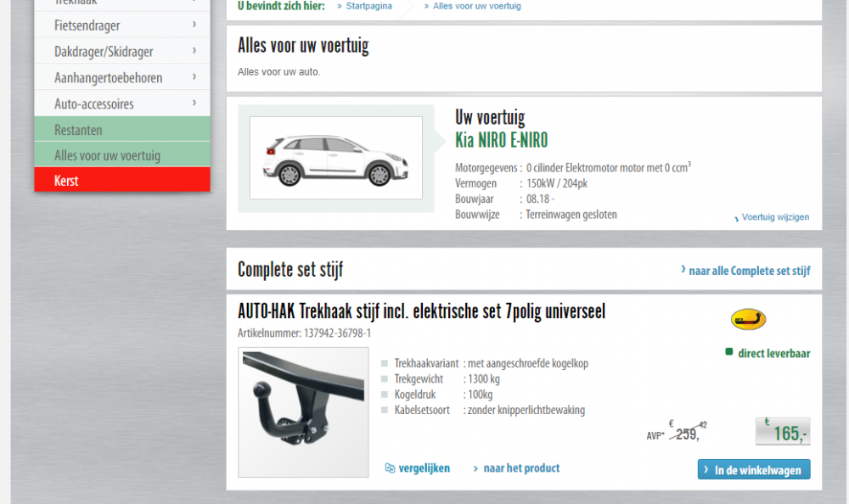Go to naar alle Complete set stijf
The image size is (849, 504).
click(749, 271)
